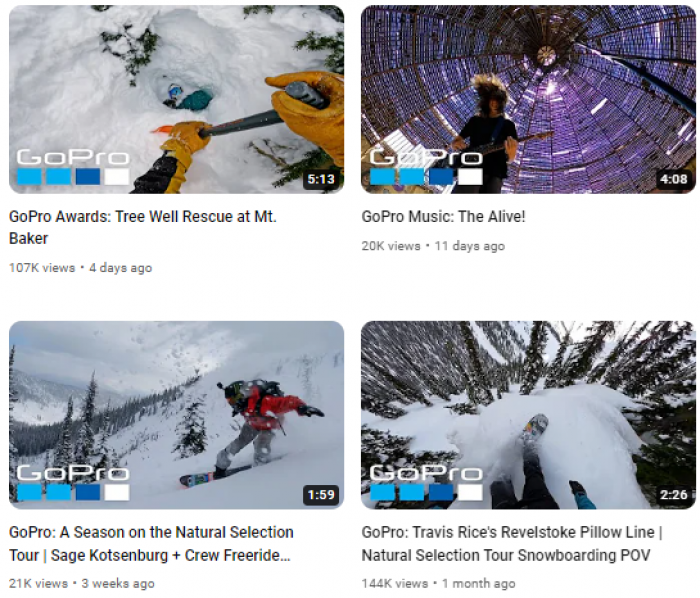Click 'Travis Rice's Revelstoke Pillow Line' title
Screen dimensions: 700x598
point(512,544)
